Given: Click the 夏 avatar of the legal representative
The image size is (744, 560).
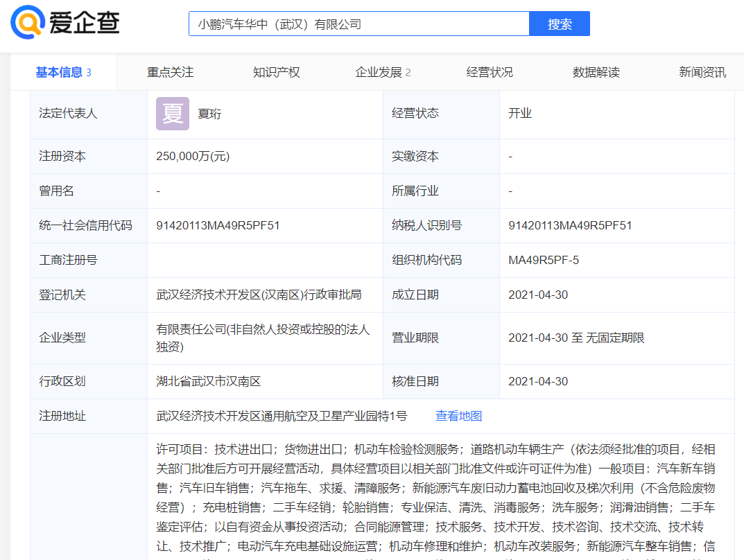Looking at the screenshot, I should (173, 114).
